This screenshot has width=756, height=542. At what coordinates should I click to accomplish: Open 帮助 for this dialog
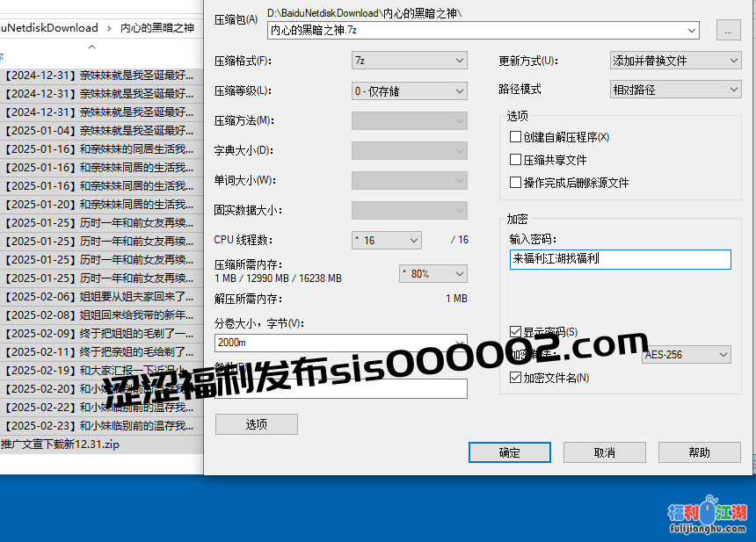(699, 452)
